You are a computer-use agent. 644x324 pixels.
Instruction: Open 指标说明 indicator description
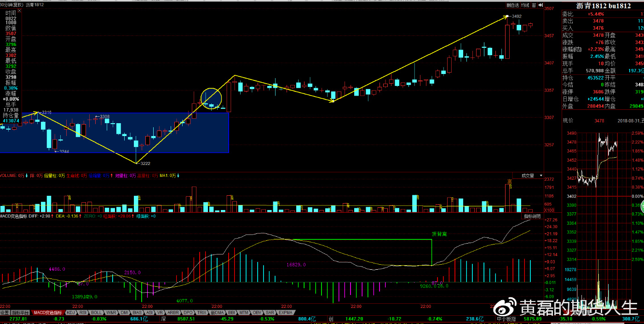(533, 216)
